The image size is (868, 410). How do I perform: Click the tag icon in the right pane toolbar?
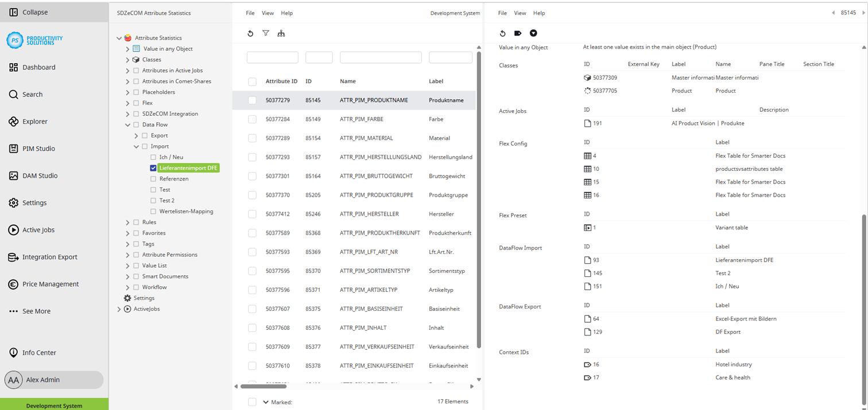pos(518,33)
